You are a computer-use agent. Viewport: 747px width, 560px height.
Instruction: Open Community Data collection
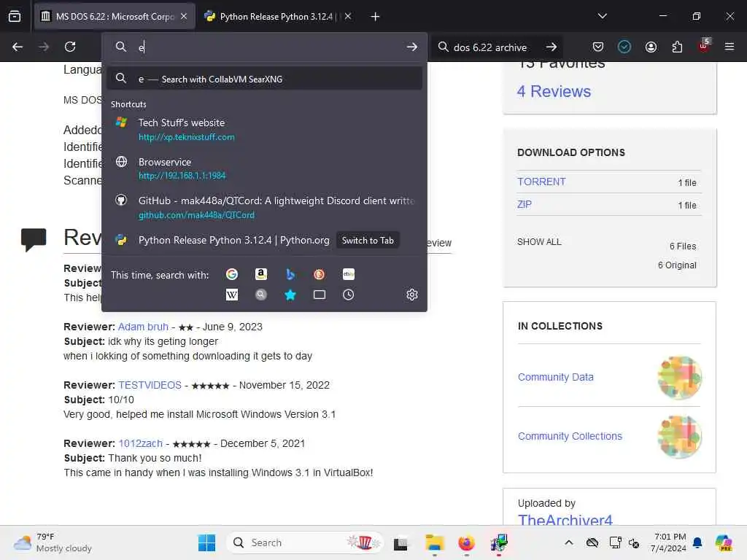[555, 377]
